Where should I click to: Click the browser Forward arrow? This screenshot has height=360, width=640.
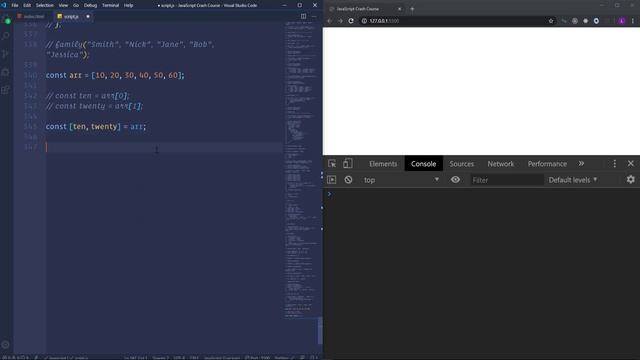(x=340, y=21)
